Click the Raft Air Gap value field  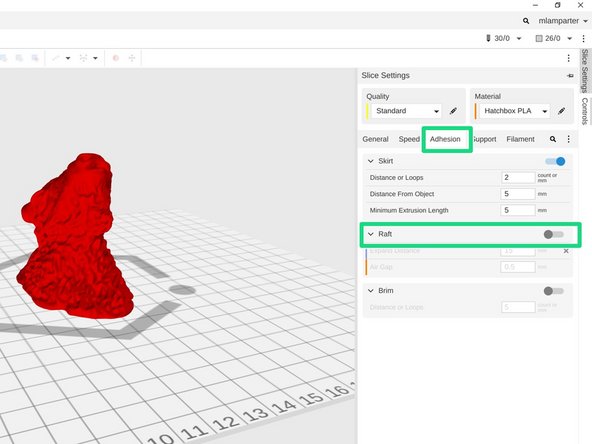[x=518, y=267]
